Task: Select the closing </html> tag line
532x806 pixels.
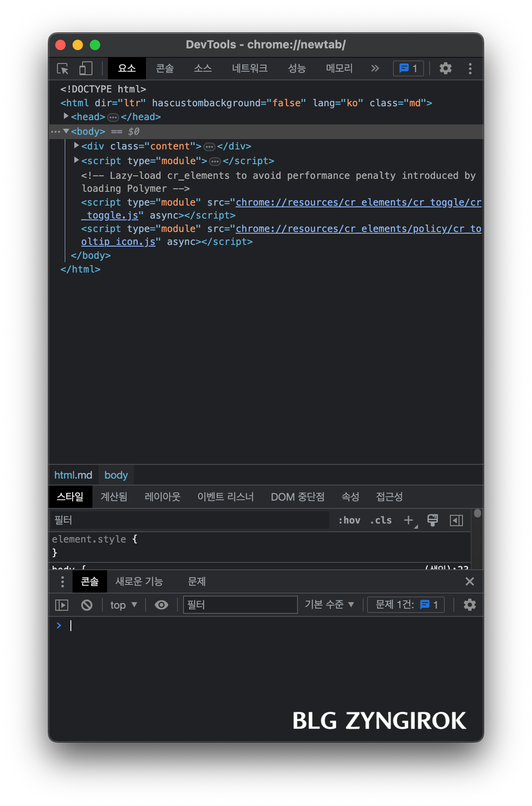Action: tap(80, 269)
